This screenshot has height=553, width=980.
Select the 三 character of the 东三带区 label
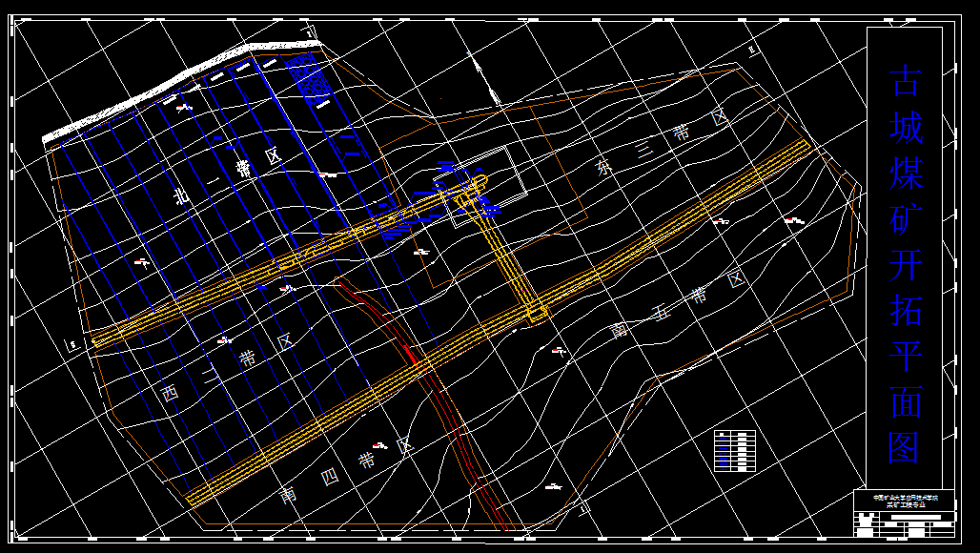(x=645, y=150)
